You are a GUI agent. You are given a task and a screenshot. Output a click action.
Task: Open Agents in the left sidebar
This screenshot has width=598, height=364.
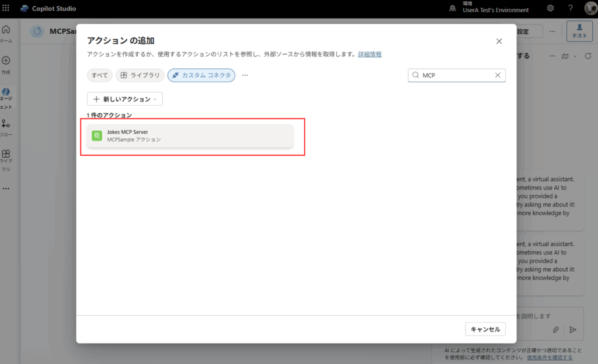point(6,96)
